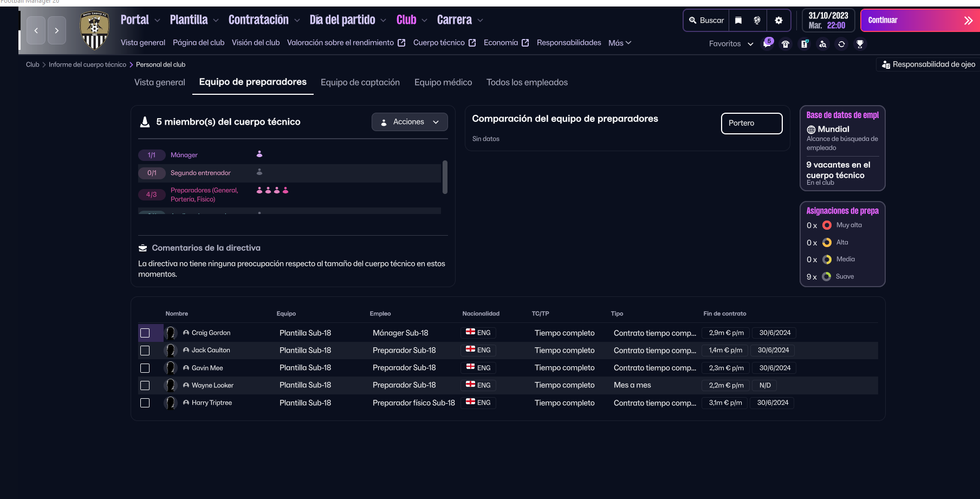
Task: Switch to Todos los empleados tab
Action: [527, 82]
